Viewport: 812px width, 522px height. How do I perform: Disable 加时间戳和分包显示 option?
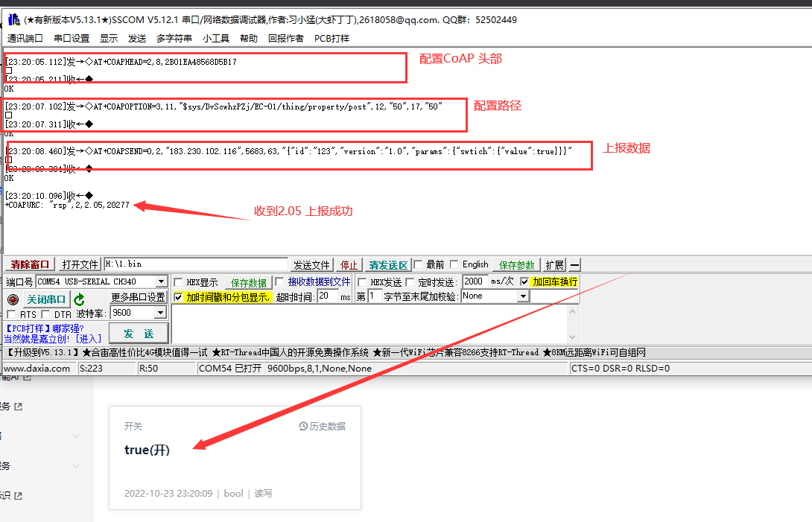(177, 296)
